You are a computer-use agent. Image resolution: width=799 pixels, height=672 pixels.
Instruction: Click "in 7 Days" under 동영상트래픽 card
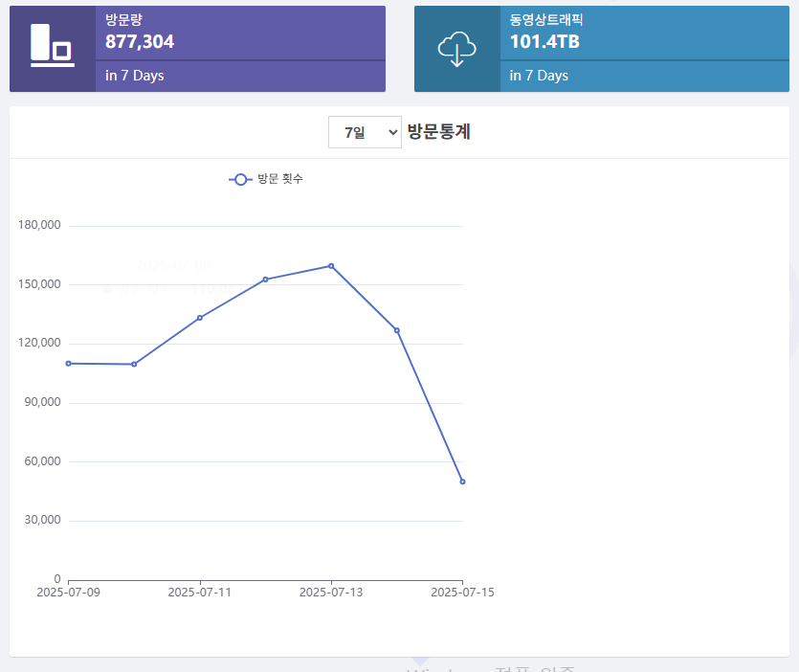[x=539, y=76]
